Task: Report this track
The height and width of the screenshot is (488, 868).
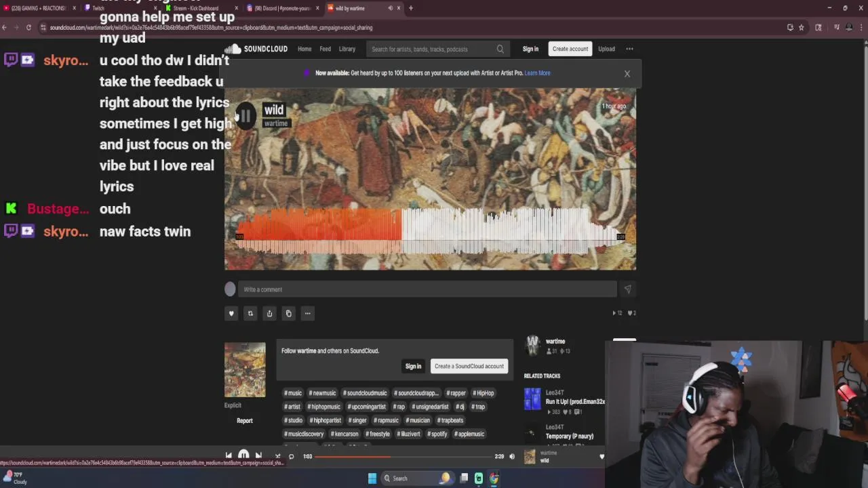Action: click(245, 421)
